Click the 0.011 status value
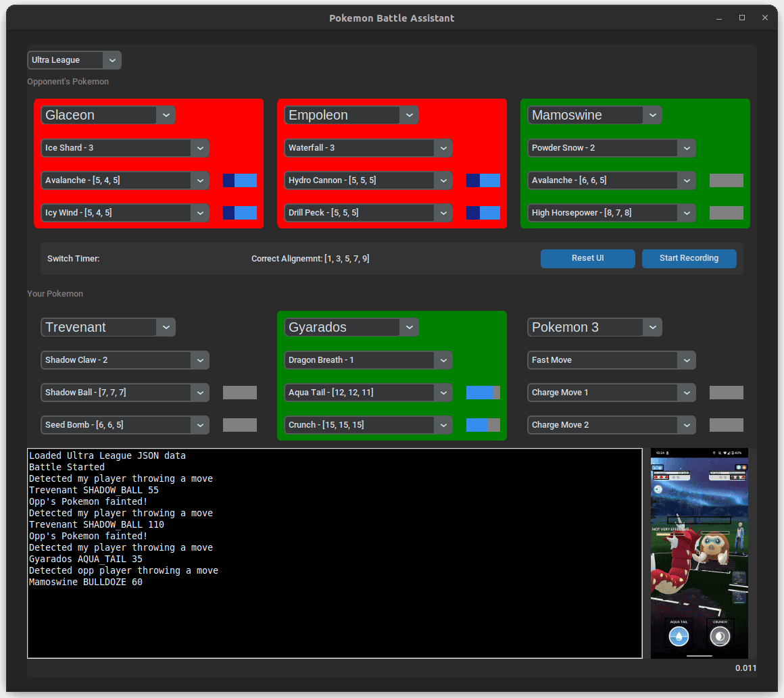The height and width of the screenshot is (698, 784). pyautogui.click(x=745, y=668)
